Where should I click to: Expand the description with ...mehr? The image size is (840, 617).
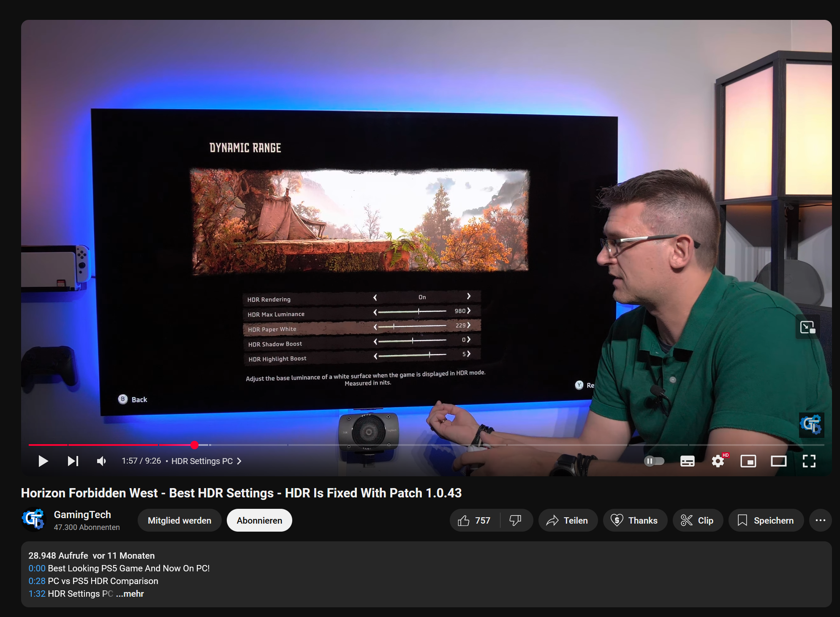[130, 593]
